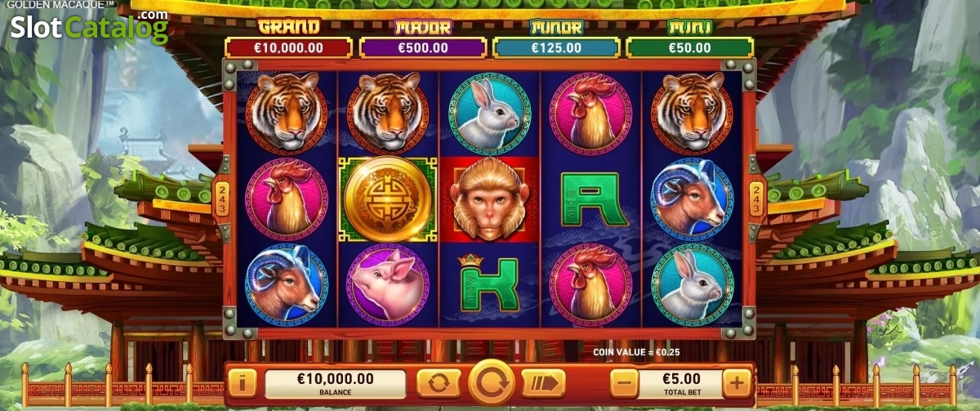Screen dimensions: 980x411
Task: Open the game info button
Action: 243,382
